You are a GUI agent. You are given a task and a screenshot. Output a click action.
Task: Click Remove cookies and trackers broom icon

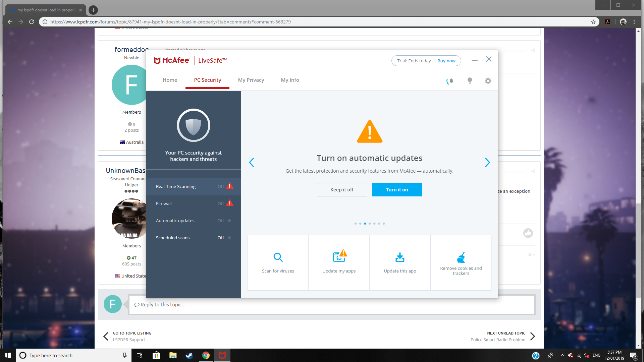(x=461, y=257)
